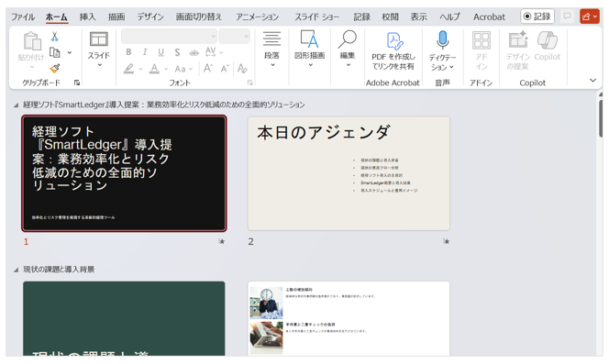This screenshot has width=609, height=364.
Task: Open the clipboard dialog launcher
Action: [x=77, y=83]
